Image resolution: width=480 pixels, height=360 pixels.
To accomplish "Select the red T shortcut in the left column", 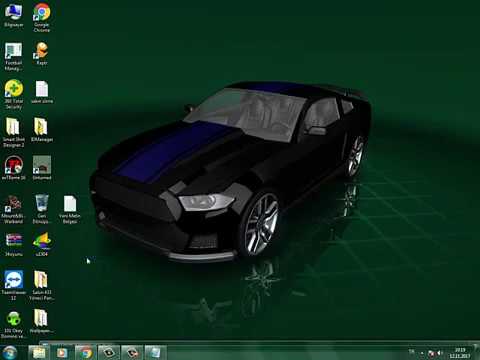I will [13, 168].
